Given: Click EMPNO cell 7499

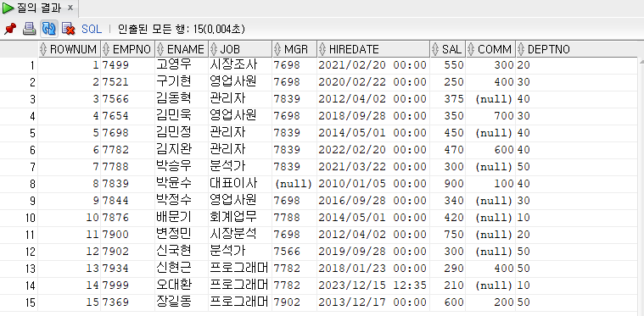Looking at the screenshot, I should point(128,64).
